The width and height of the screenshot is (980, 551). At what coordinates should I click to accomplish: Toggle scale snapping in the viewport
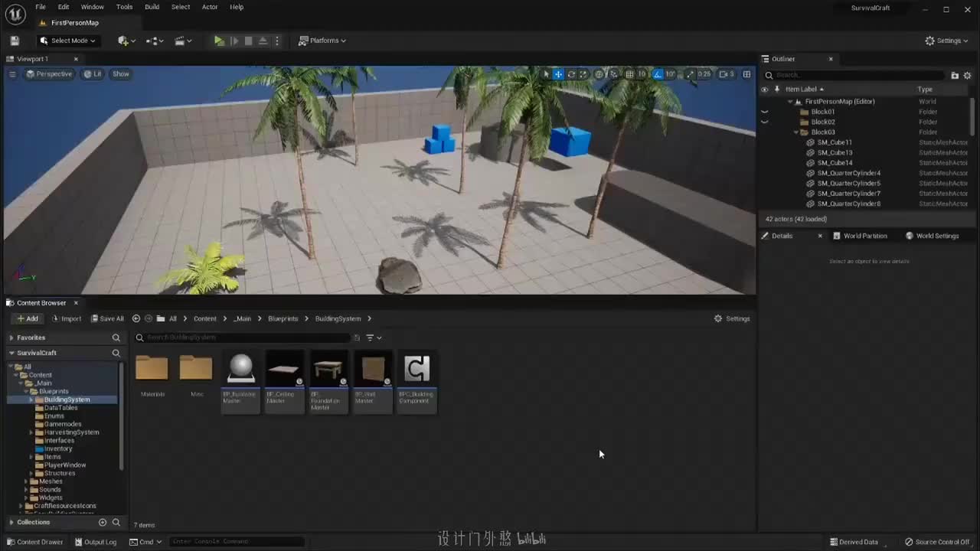[690, 74]
